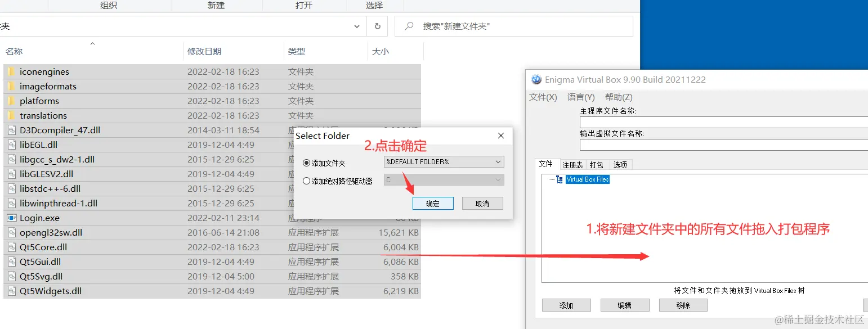This screenshot has width=868, height=329.
Task: Click the opengl32sw.dll file icon
Action: point(11,232)
